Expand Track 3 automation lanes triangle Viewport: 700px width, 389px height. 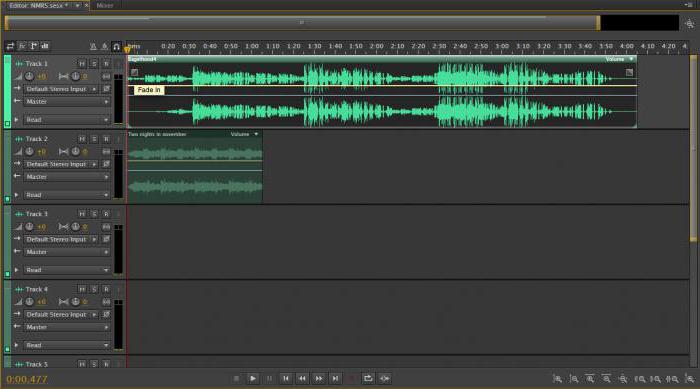[x=17, y=270]
